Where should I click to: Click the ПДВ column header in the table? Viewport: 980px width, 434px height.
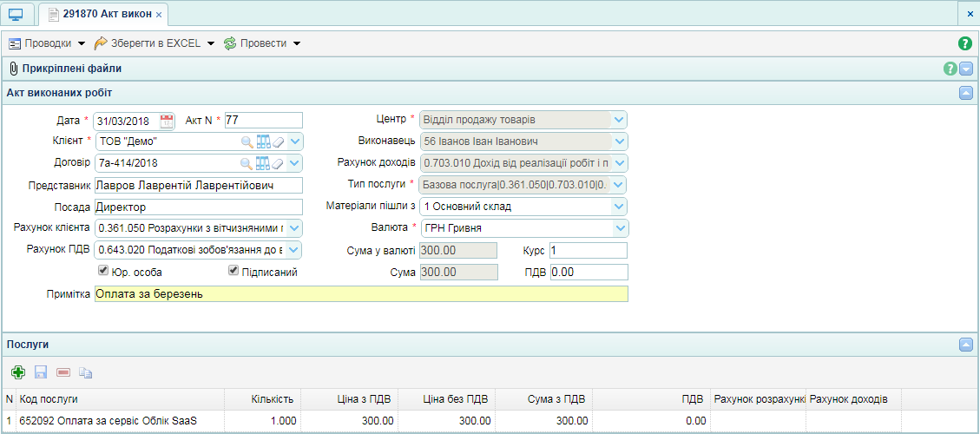(x=651, y=399)
